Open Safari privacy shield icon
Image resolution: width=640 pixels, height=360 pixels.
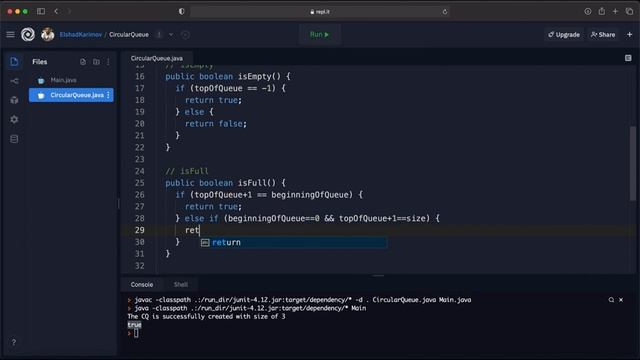tap(181, 11)
